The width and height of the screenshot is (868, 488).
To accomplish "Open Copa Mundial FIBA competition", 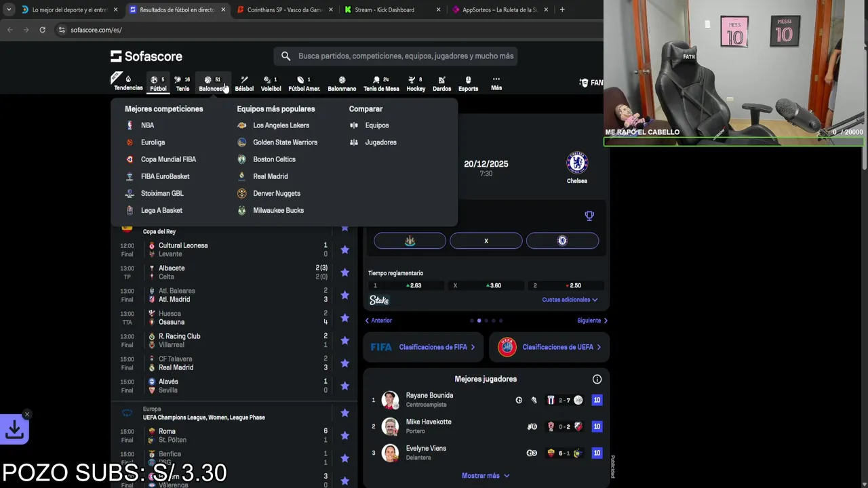I will point(168,159).
